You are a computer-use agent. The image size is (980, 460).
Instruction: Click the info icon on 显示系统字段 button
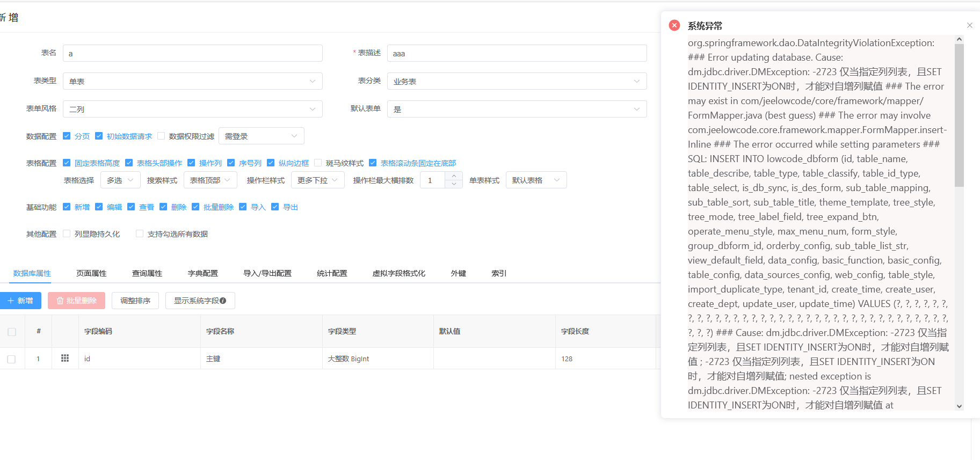point(223,301)
